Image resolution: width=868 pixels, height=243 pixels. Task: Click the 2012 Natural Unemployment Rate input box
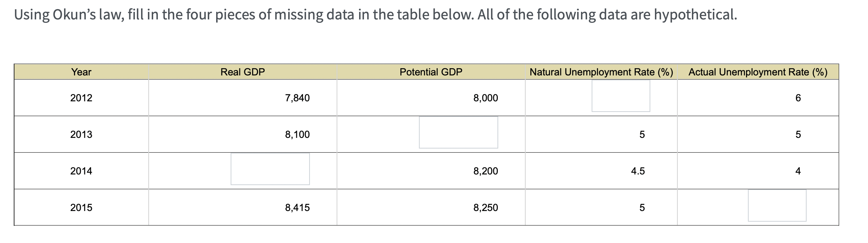pyautogui.click(x=621, y=96)
